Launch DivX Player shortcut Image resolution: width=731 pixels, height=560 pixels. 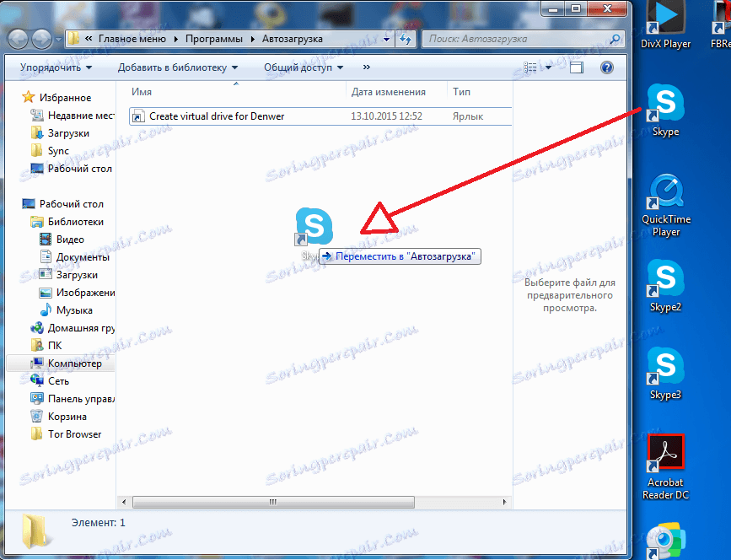pyautogui.click(x=665, y=25)
